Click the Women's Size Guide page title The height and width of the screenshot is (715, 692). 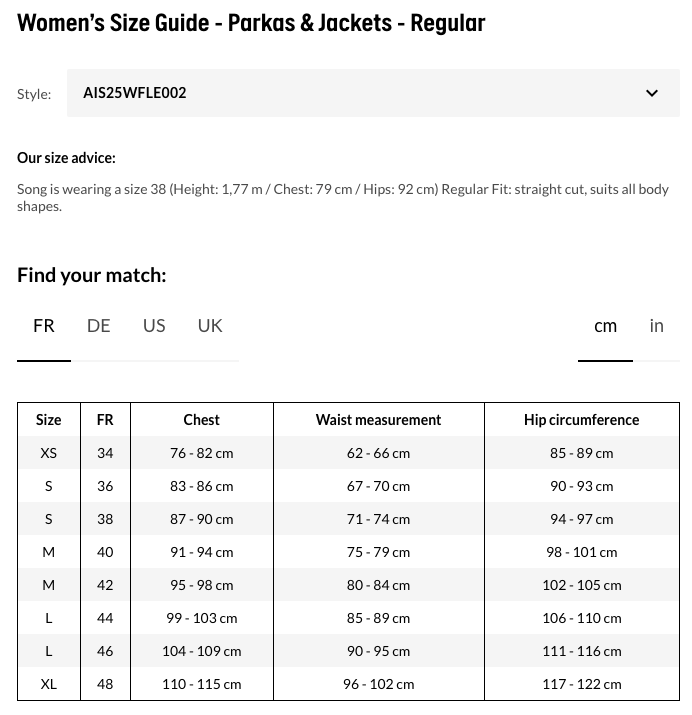[x=251, y=22]
